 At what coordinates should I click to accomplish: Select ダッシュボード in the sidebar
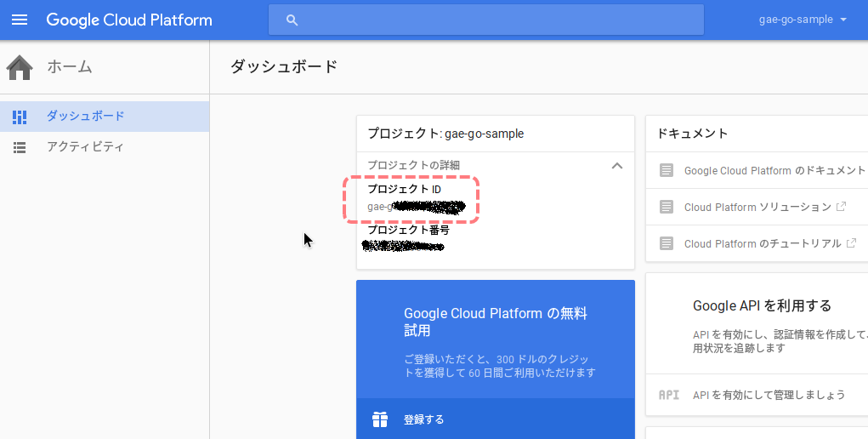tap(105, 117)
